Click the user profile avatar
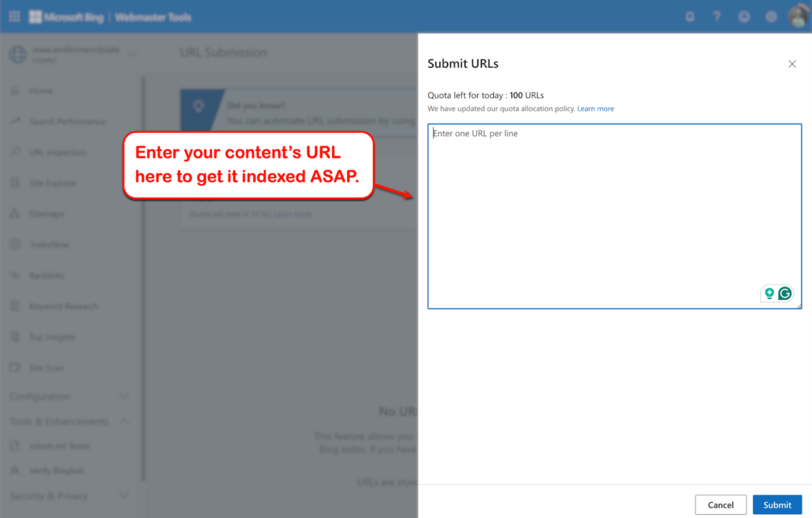This screenshot has height=518, width=812. click(x=798, y=17)
